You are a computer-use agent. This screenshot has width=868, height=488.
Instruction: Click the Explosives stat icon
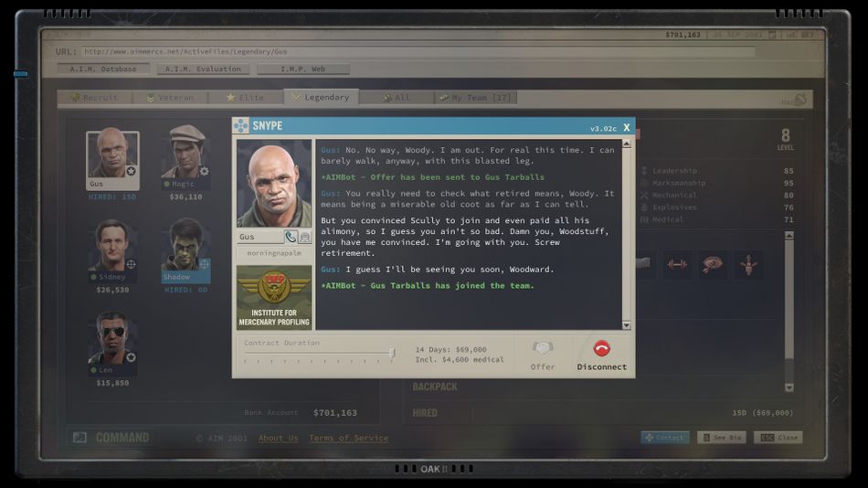[644, 207]
